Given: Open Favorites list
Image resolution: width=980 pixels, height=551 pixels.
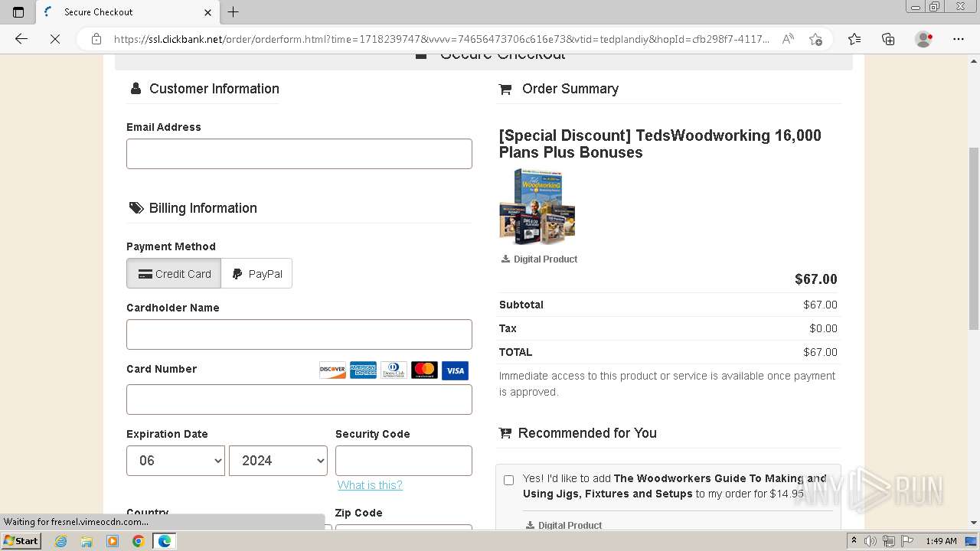Looking at the screenshot, I should pyautogui.click(x=854, y=39).
